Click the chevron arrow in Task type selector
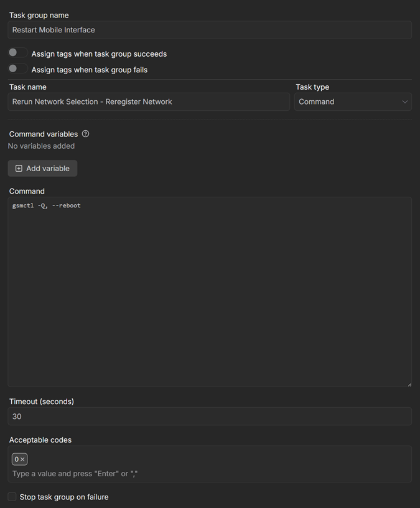This screenshot has height=508, width=420. [405, 102]
